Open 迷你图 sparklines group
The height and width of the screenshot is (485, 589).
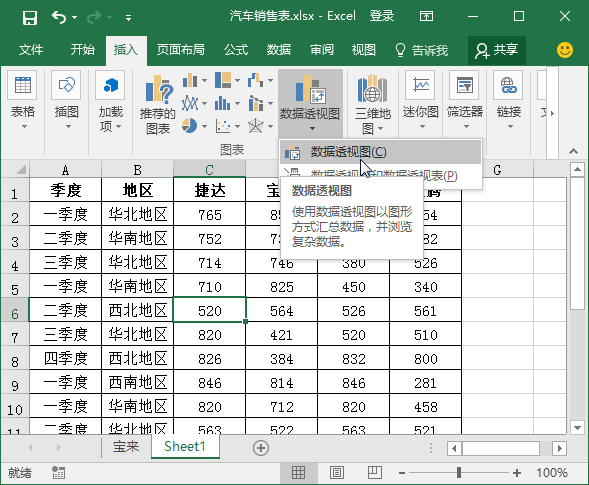(x=421, y=101)
